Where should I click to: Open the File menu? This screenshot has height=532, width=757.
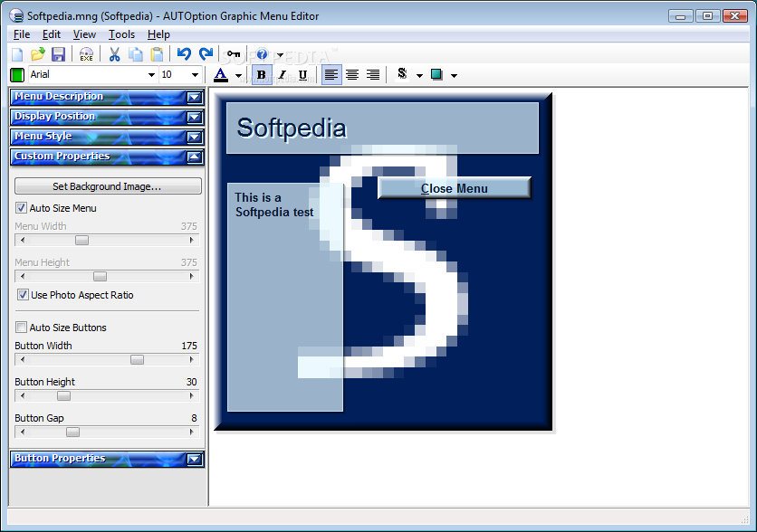coord(22,34)
